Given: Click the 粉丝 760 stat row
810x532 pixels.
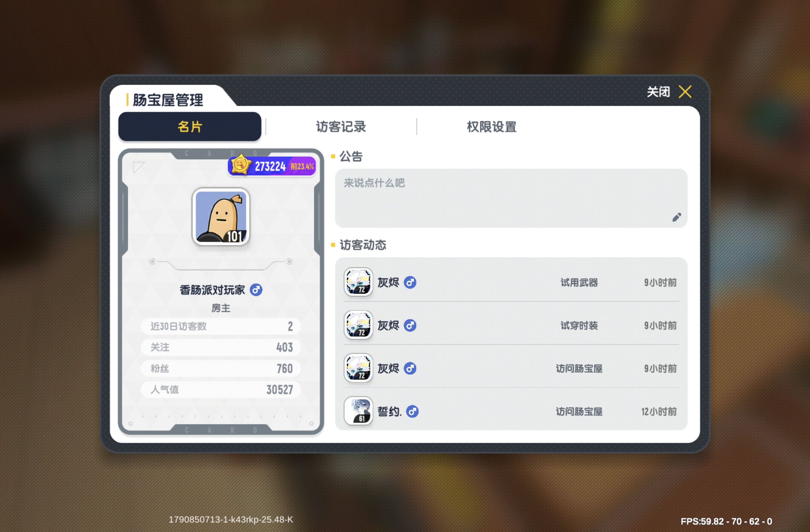Looking at the screenshot, I should (221, 368).
